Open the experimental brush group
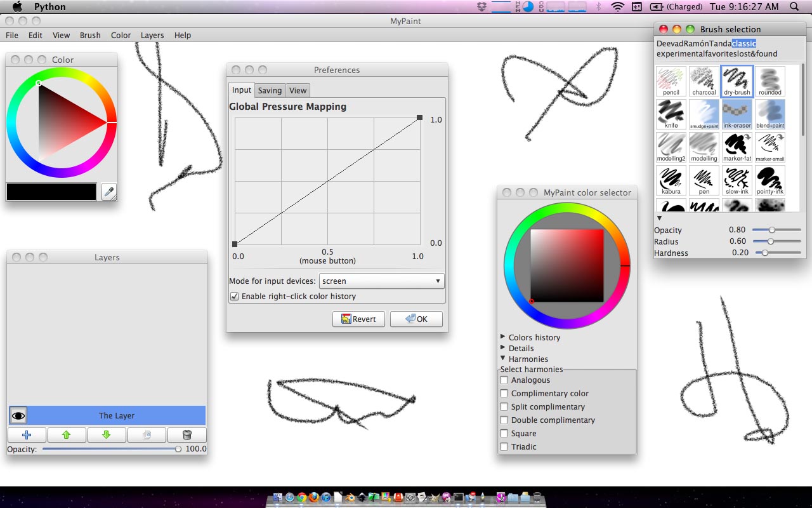Viewport: 812px width, 508px height. 680,54
